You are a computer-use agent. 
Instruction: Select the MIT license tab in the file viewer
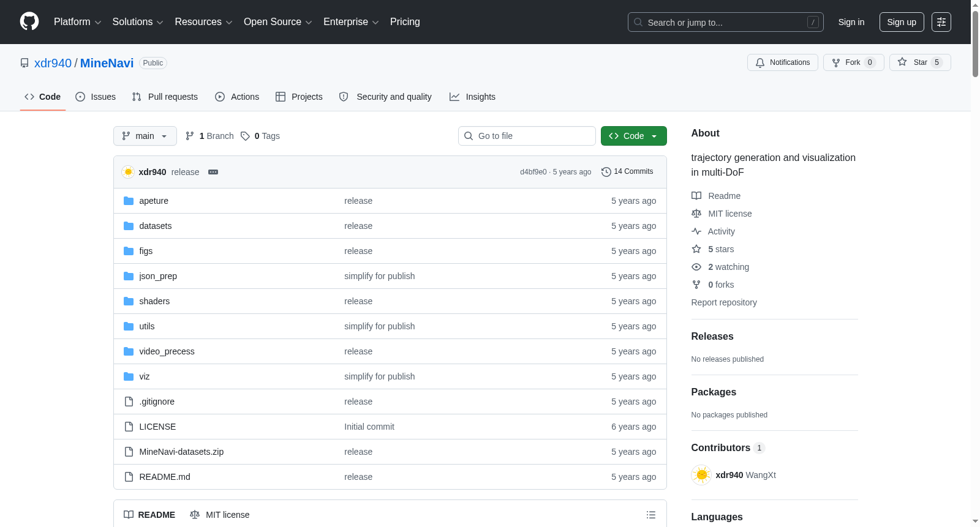[x=220, y=515]
